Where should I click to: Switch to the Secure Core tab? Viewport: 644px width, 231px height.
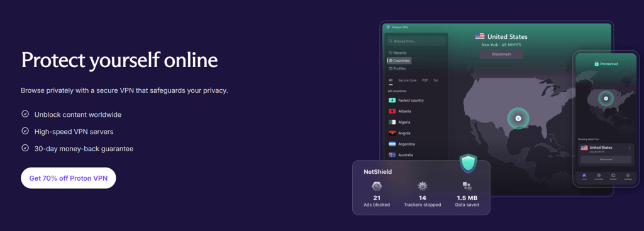click(408, 80)
